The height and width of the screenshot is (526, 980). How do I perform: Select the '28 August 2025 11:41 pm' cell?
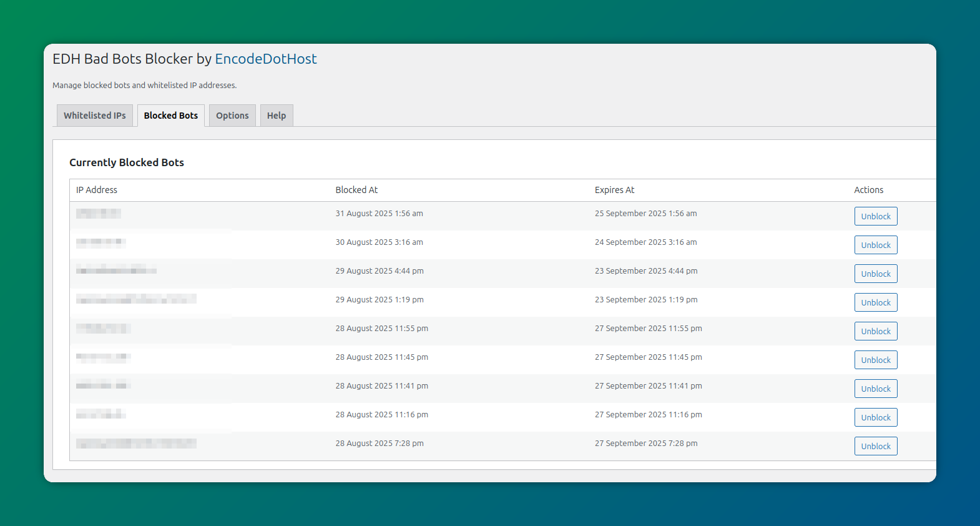point(381,386)
